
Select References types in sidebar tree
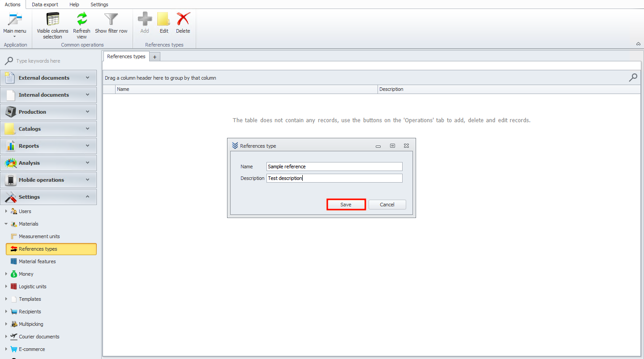pyautogui.click(x=52, y=249)
